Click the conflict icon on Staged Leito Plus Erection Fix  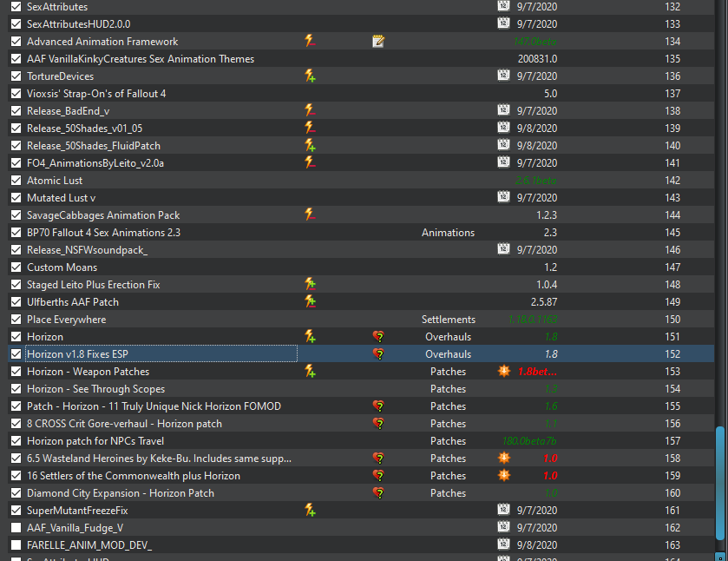coord(310,285)
